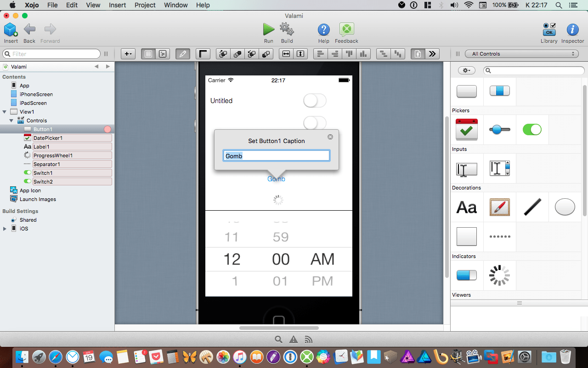The width and height of the screenshot is (588, 368).
Task: Click the send to back order icon
Action: click(266, 54)
